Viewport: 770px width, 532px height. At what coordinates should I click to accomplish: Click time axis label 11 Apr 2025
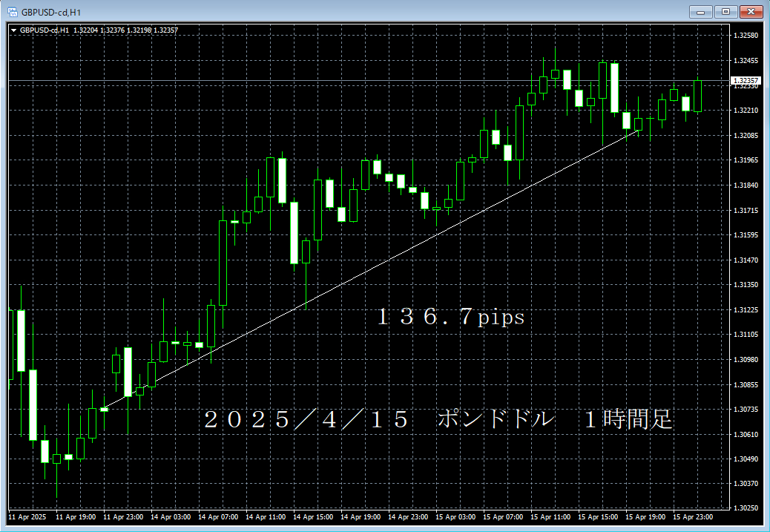27,516
